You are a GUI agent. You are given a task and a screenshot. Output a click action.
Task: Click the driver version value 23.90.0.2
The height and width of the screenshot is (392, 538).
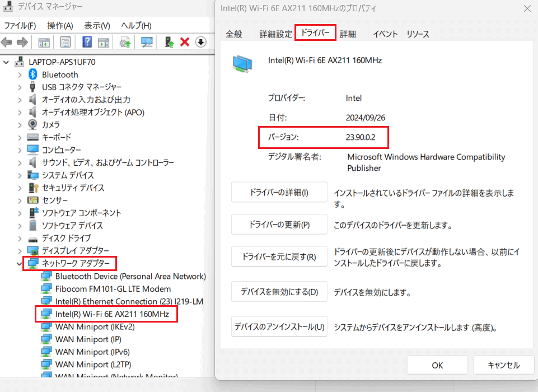pyautogui.click(x=361, y=137)
